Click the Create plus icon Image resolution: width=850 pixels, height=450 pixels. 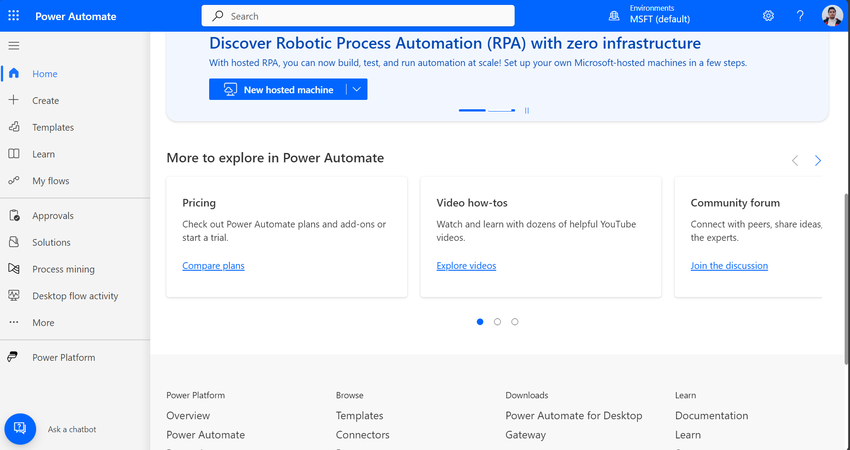[x=14, y=100]
